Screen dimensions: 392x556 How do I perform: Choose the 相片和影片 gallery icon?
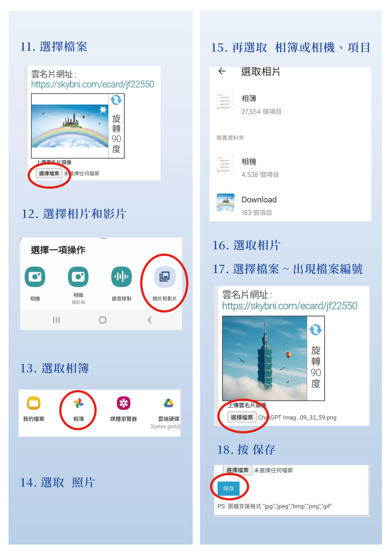click(x=165, y=277)
